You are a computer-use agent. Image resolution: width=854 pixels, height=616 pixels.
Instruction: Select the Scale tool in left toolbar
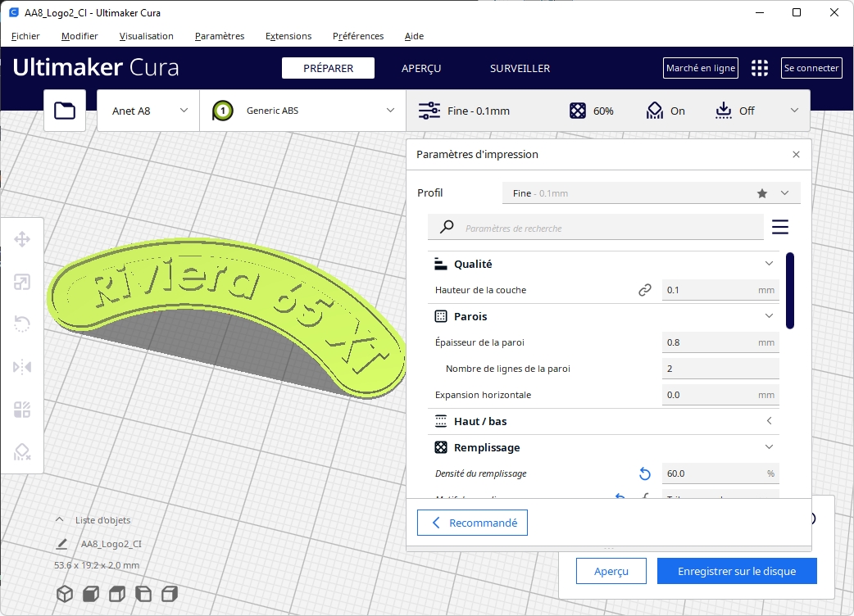click(22, 283)
